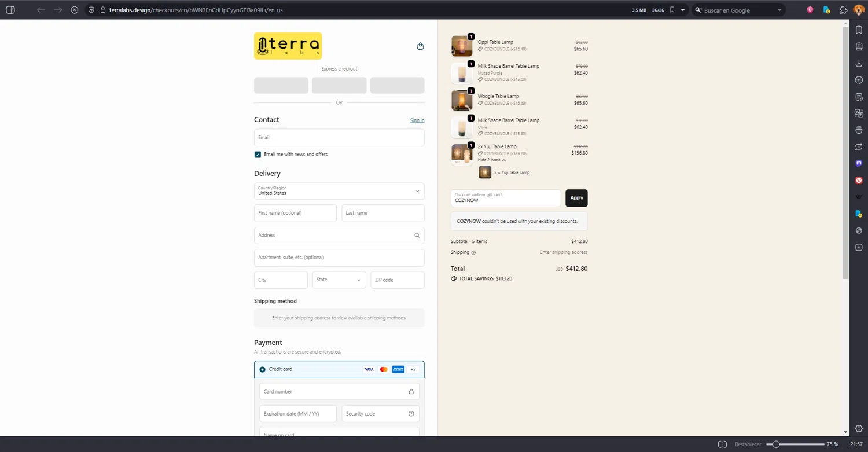868x452 pixels.
Task: Show the +5 more card types
Action: point(413,369)
